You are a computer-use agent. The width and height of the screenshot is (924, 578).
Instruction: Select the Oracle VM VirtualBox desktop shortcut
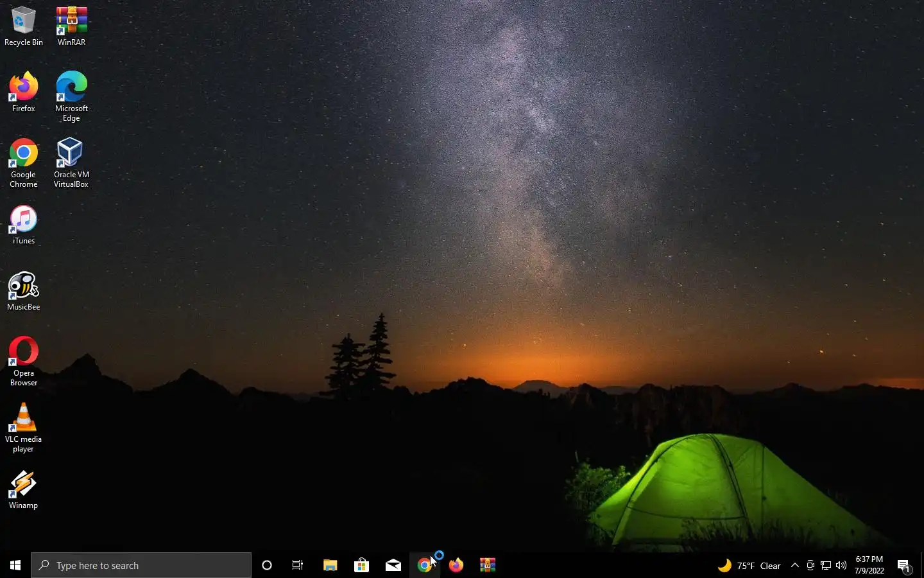(x=71, y=163)
